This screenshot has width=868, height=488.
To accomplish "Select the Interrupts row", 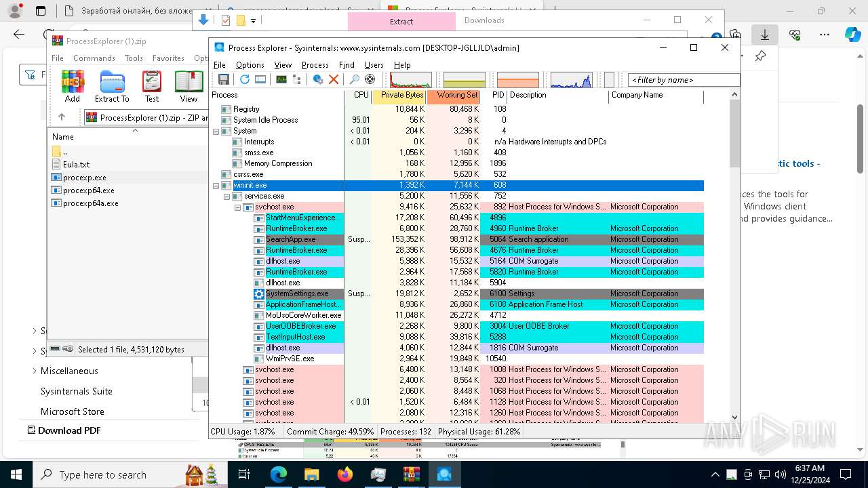I will click(x=458, y=142).
